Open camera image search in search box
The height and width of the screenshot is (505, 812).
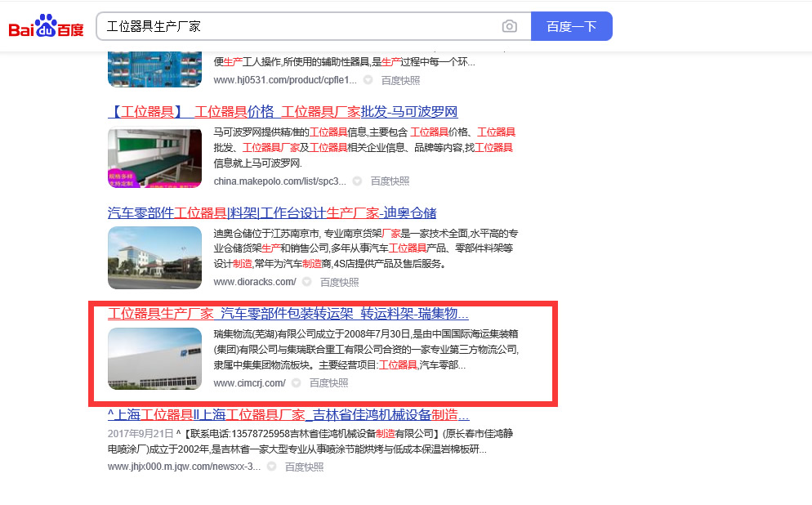[510, 26]
